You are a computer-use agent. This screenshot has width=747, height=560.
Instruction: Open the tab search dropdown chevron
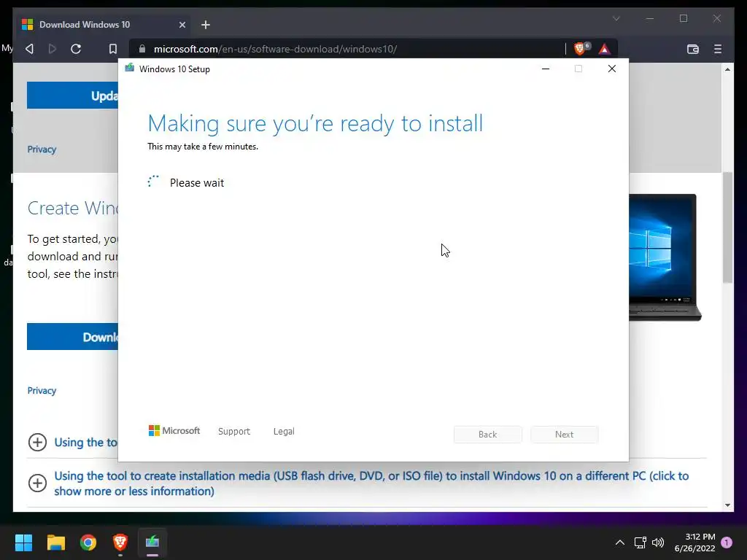pyautogui.click(x=616, y=18)
